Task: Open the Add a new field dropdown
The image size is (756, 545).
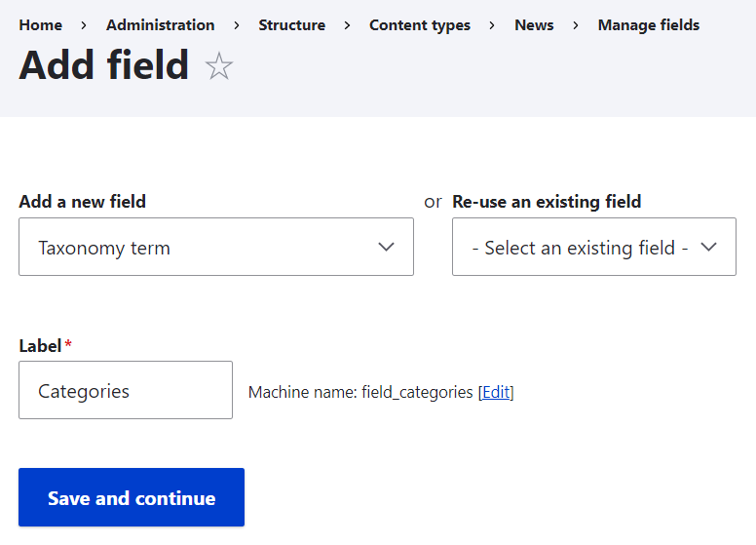Action: (215, 247)
